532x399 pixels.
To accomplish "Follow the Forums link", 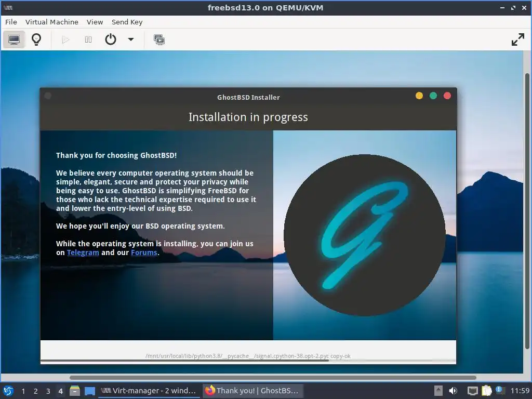I will pos(144,252).
